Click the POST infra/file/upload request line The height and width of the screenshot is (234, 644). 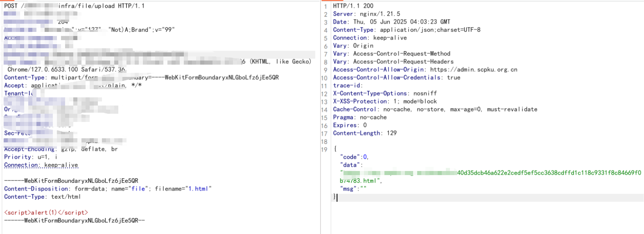click(x=74, y=6)
